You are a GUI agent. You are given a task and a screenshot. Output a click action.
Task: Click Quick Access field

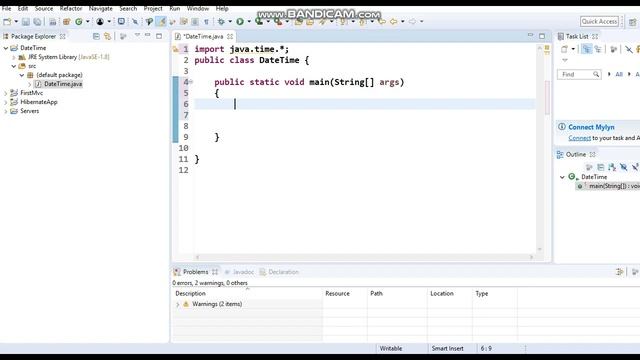pyautogui.click(x=600, y=21)
